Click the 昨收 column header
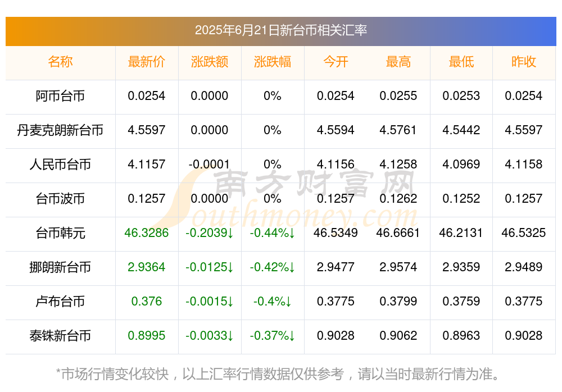This screenshot has width=562, height=392. pyautogui.click(x=524, y=62)
